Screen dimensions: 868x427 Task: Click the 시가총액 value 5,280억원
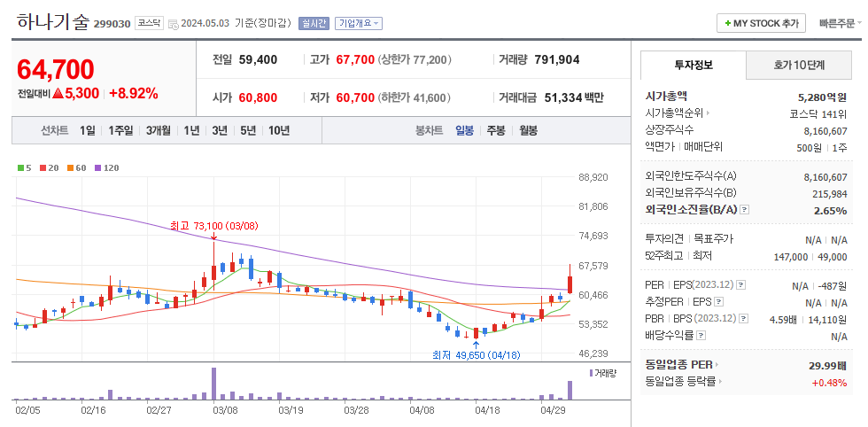823,97
